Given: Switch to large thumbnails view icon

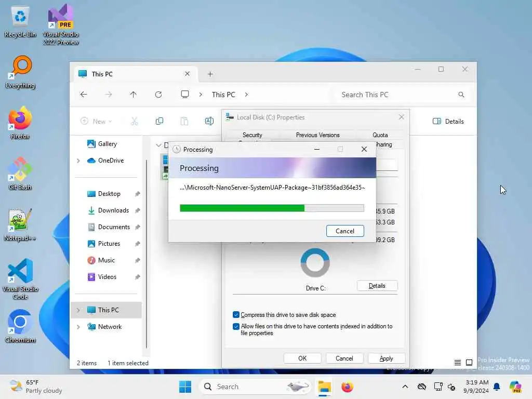Looking at the screenshot, I should click(x=469, y=363).
